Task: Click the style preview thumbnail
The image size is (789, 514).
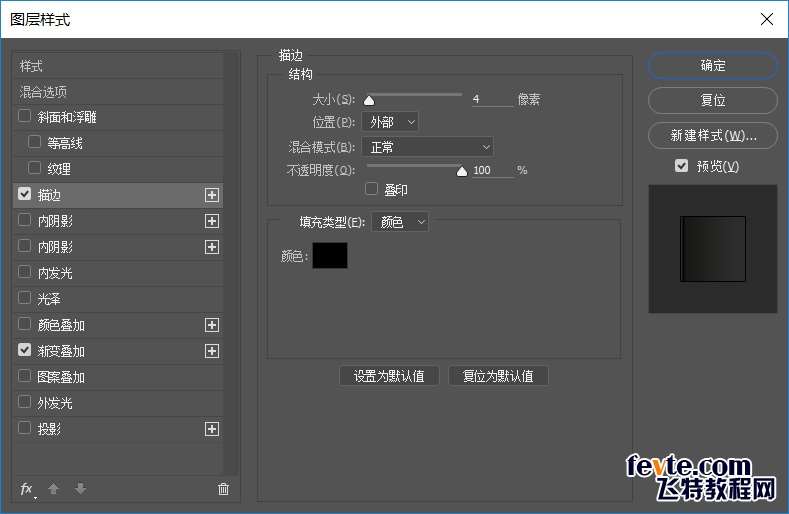Action: pos(713,249)
